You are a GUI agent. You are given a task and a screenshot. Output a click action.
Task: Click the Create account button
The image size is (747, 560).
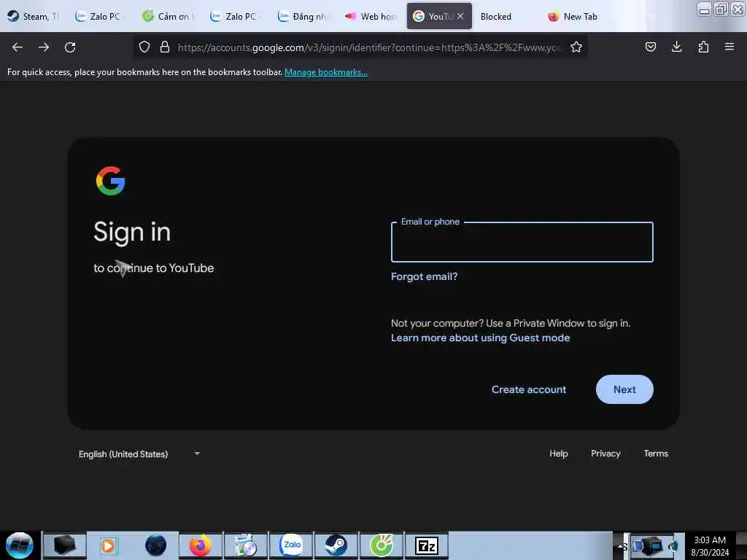click(x=529, y=389)
